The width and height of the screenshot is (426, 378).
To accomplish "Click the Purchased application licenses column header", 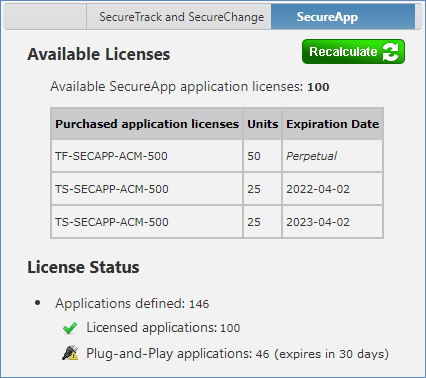I will click(x=147, y=124).
